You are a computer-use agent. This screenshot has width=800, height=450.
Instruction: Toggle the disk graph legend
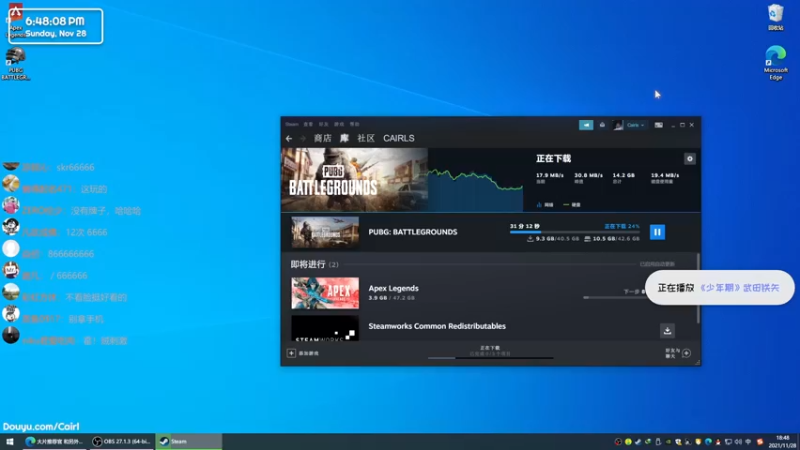(x=572, y=205)
